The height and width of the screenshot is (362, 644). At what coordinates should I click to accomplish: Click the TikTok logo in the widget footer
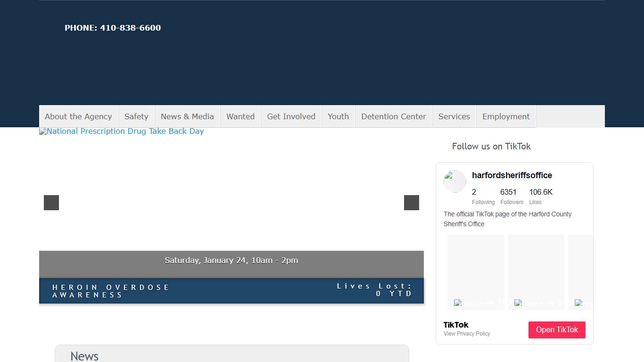click(456, 325)
